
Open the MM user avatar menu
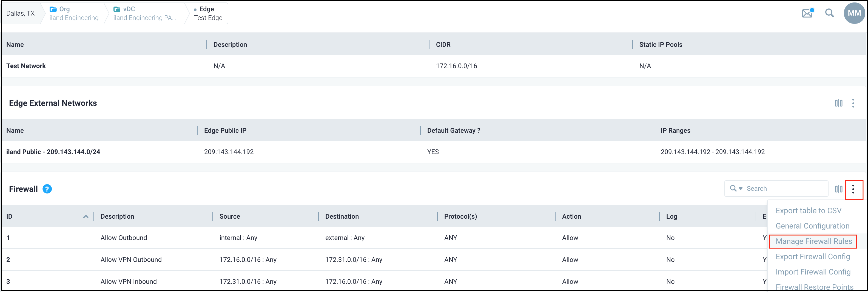point(854,13)
